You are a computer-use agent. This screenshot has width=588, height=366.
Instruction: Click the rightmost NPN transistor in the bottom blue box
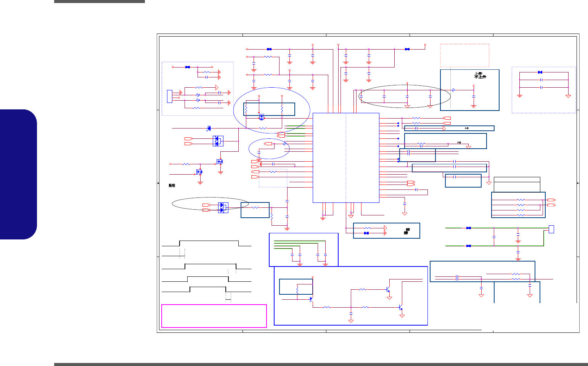coord(400,307)
